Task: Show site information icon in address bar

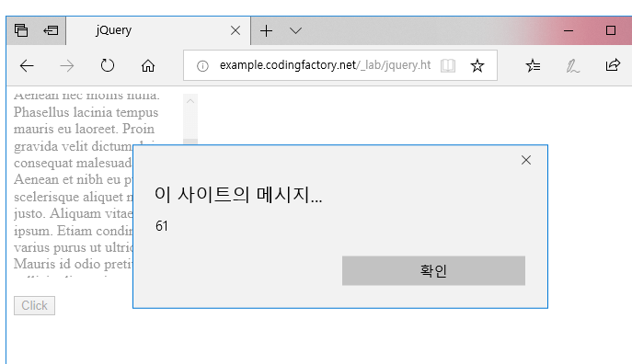Action: 202,65
